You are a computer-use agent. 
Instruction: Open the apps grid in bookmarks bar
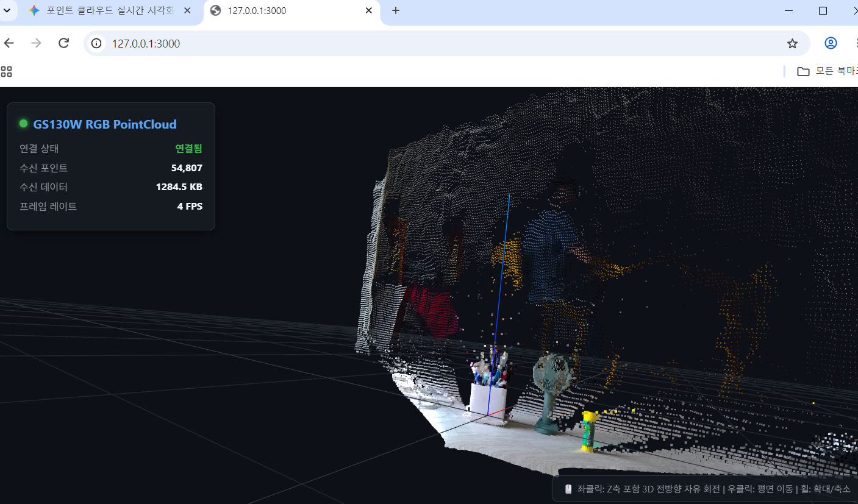pos(7,71)
